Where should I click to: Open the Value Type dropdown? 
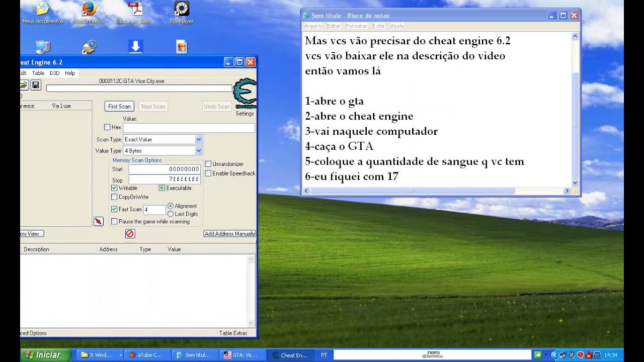(x=198, y=150)
